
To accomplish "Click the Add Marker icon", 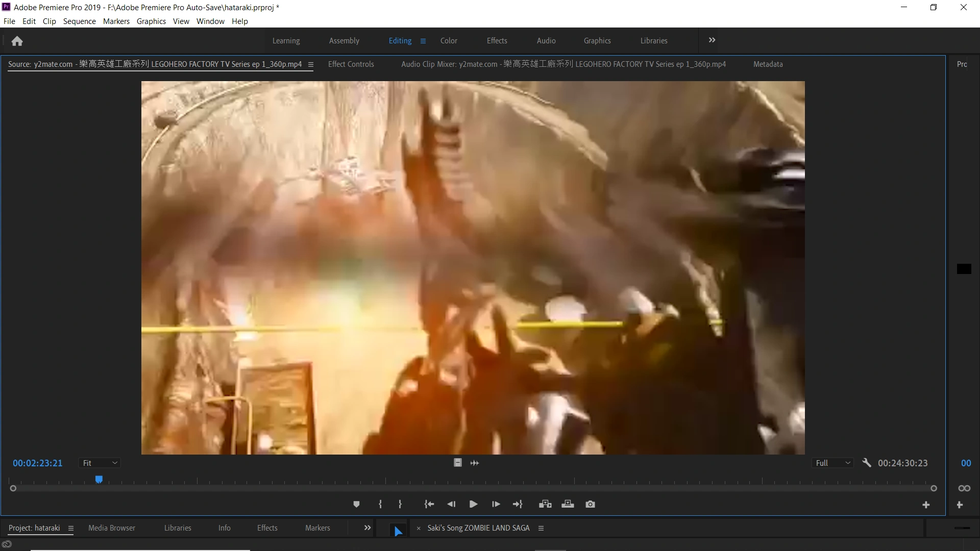I will 356,505.
